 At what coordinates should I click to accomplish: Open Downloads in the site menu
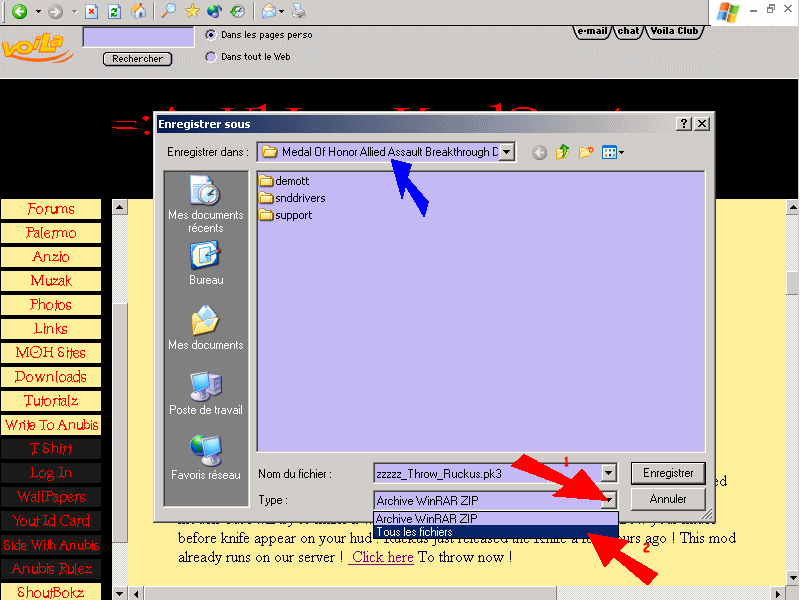coord(51,377)
